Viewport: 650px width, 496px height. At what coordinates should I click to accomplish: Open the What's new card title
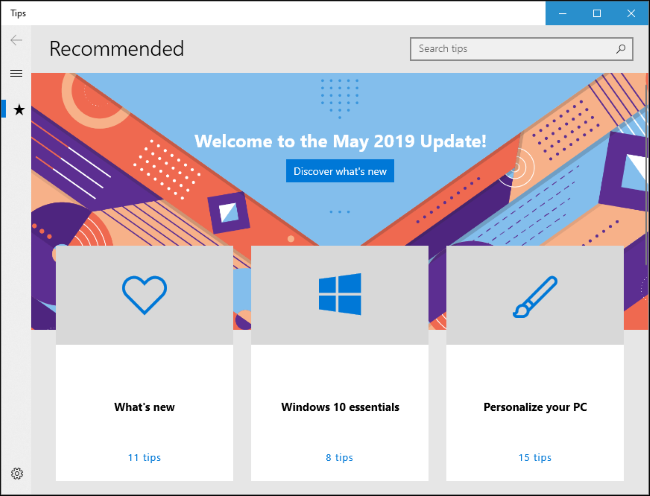click(144, 407)
